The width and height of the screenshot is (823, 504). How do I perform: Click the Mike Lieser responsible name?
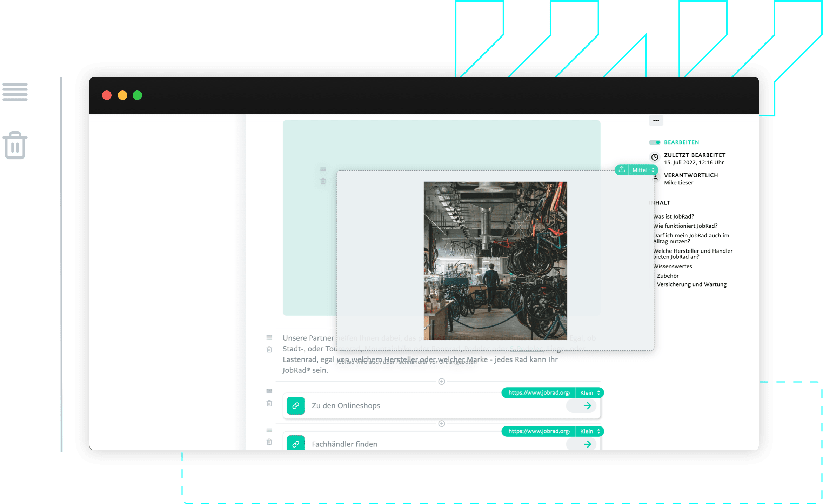[678, 183]
